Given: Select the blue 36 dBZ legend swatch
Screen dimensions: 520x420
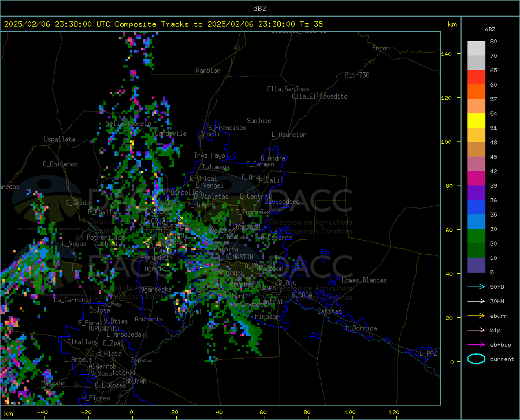Looking at the screenshot, I should tap(476, 207).
